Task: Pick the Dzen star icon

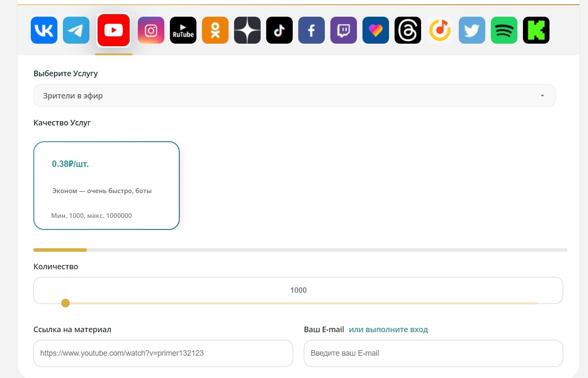Action: (247, 30)
